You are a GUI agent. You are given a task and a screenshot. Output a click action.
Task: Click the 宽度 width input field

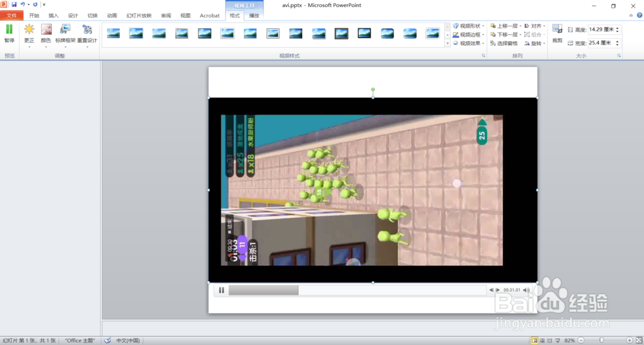pos(601,42)
